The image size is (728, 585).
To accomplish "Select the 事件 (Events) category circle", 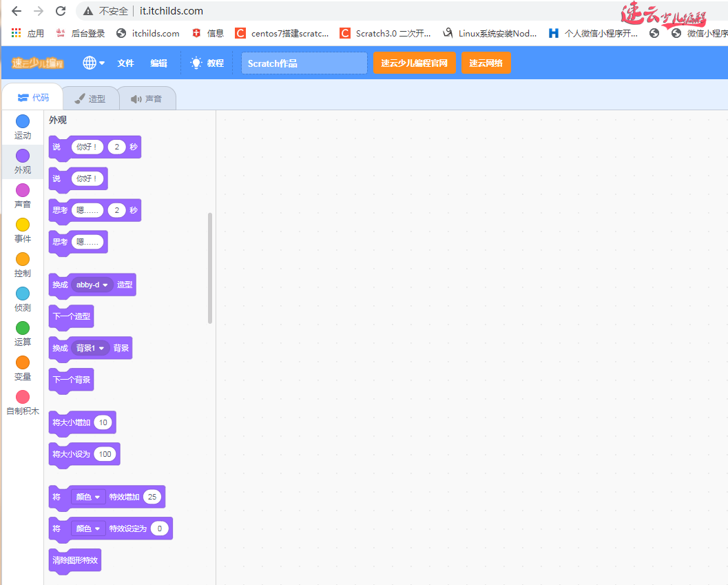I will 23,225.
